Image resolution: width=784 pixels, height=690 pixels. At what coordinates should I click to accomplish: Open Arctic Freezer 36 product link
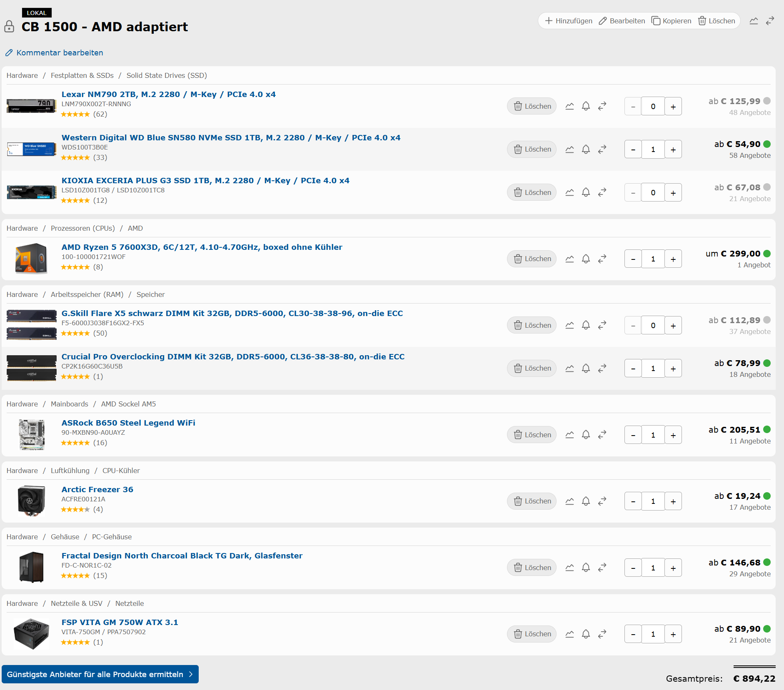[x=97, y=489]
